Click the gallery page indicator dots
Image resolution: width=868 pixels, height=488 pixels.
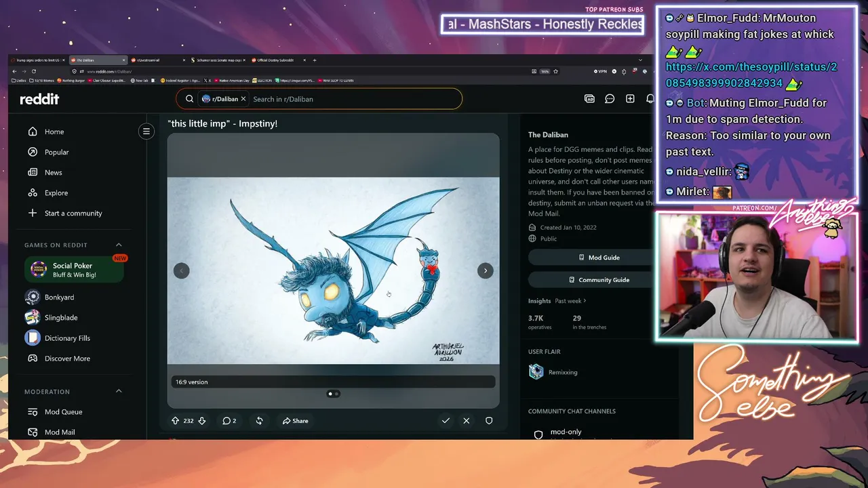(334, 394)
